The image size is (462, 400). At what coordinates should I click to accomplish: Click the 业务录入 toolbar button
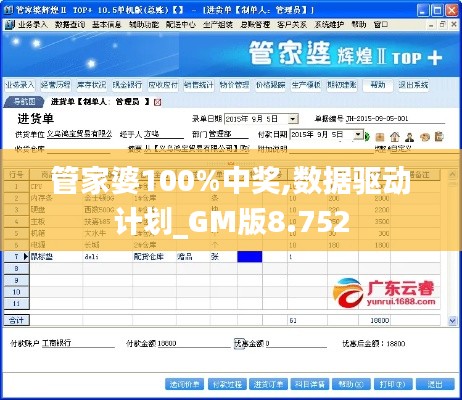(20, 85)
